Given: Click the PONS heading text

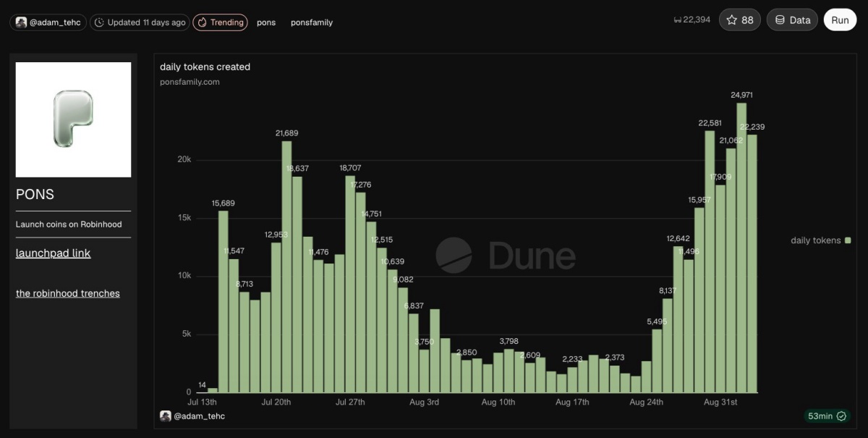Looking at the screenshot, I should pyautogui.click(x=35, y=195).
